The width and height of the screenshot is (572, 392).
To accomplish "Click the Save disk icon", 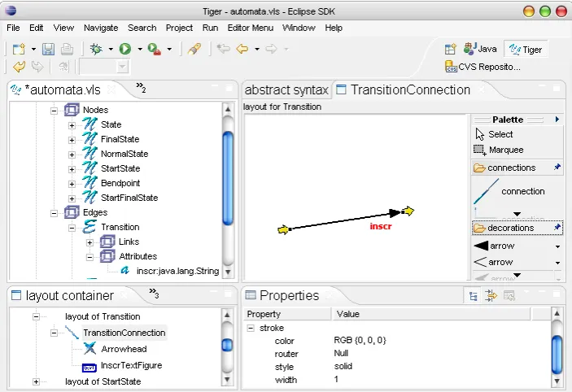I will tap(48, 49).
